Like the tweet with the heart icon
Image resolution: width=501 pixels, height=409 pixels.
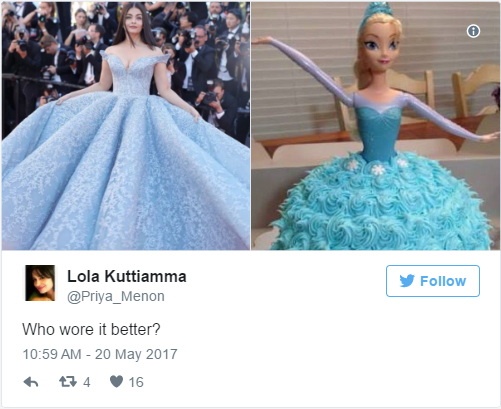pyautogui.click(x=116, y=382)
